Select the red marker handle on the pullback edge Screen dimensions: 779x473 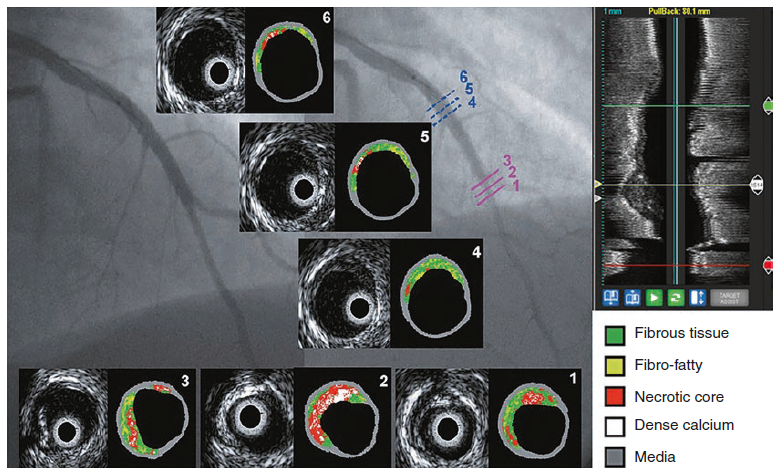768,266
